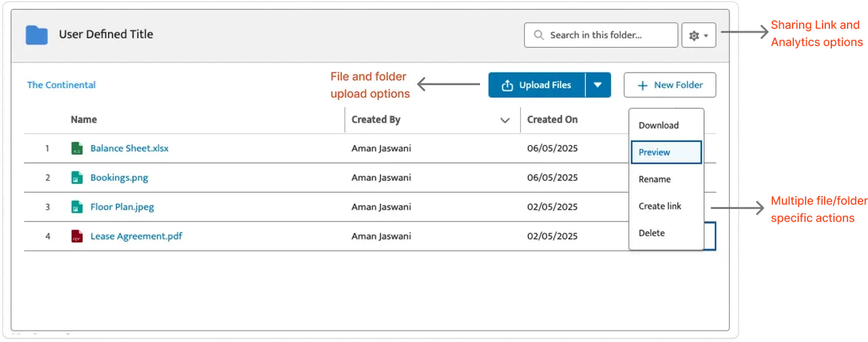Viewport: 868px width, 342px height.
Task: Create a New Folder
Action: click(669, 85)
